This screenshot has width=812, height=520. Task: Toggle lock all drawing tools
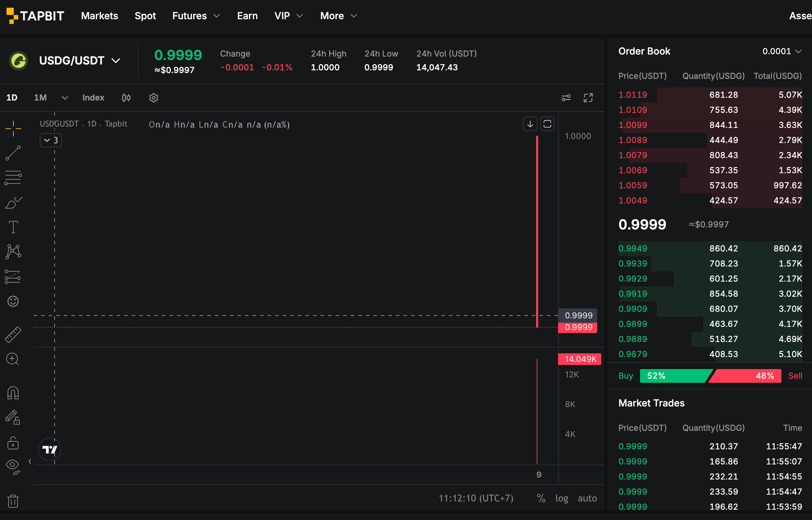pyautogui.click(x=13, y=442)
